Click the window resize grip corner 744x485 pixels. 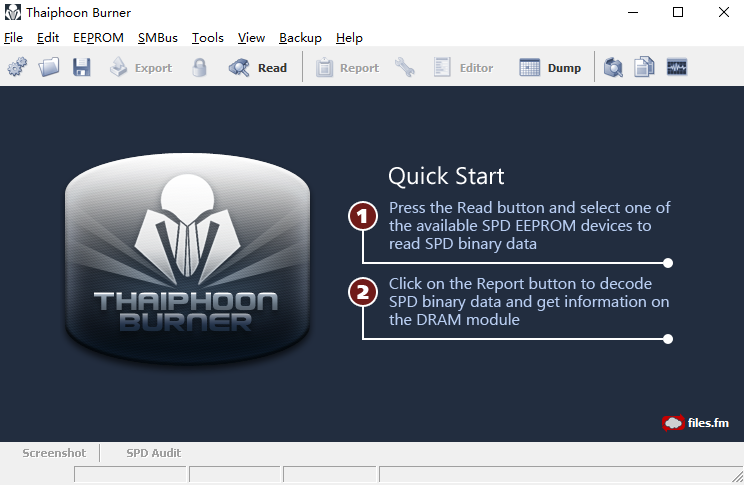click(x=737, y=476)
